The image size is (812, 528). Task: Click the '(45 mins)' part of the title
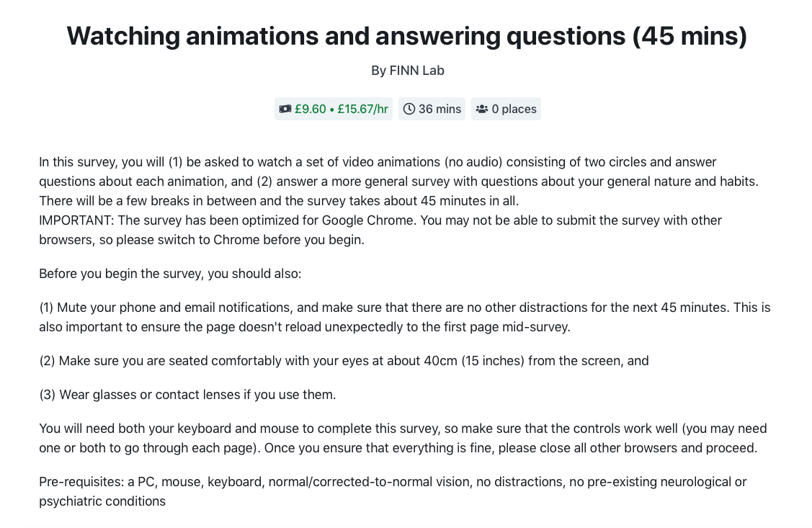690,36
